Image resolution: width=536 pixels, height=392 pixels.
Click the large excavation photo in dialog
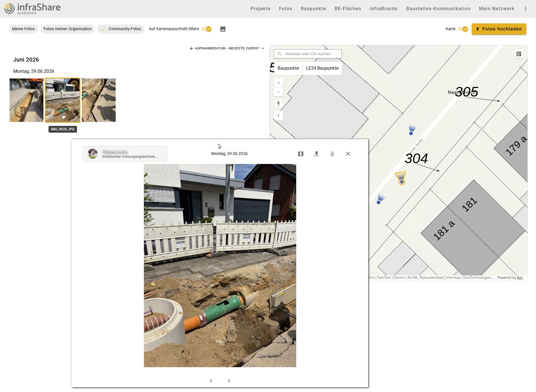(220, 266)
